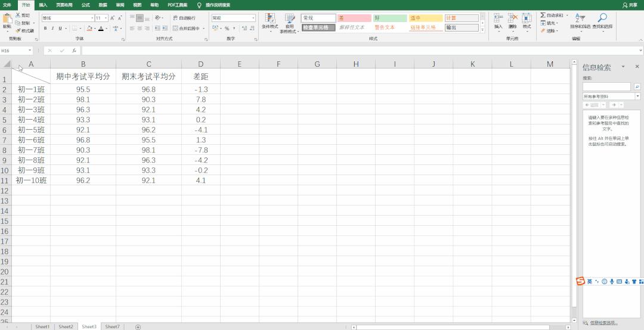Open the Name Box dropdown arrow
Screen dimensions: 644x330
tap(30, 51)
